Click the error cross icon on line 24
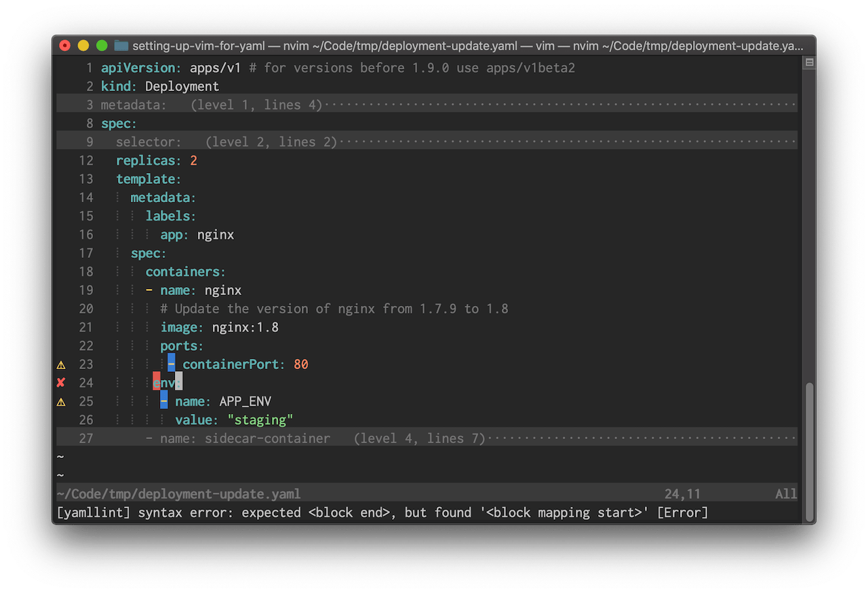 tap(60, 382)
